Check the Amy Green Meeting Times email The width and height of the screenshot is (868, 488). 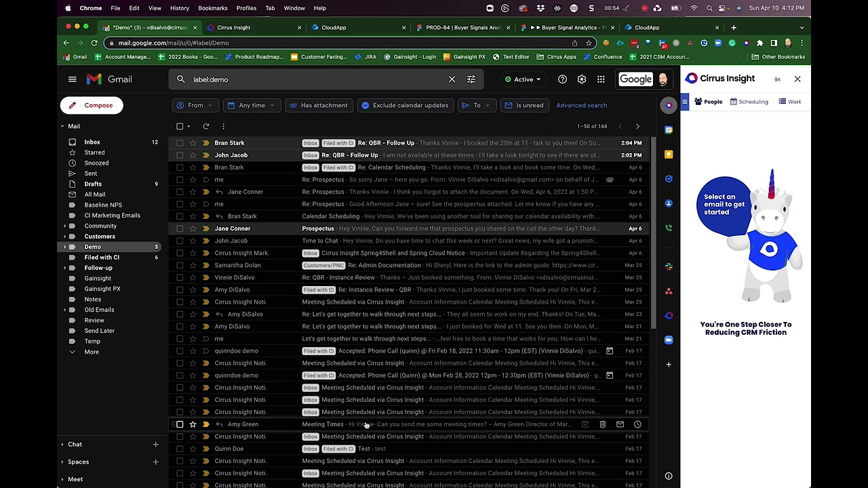point(180,424)
